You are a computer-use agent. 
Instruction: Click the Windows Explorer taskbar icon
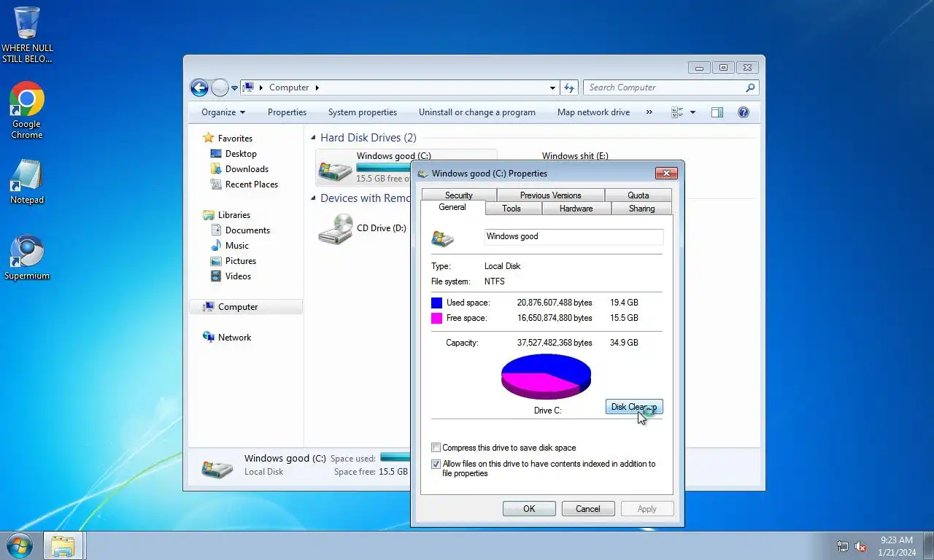point(63,546)
